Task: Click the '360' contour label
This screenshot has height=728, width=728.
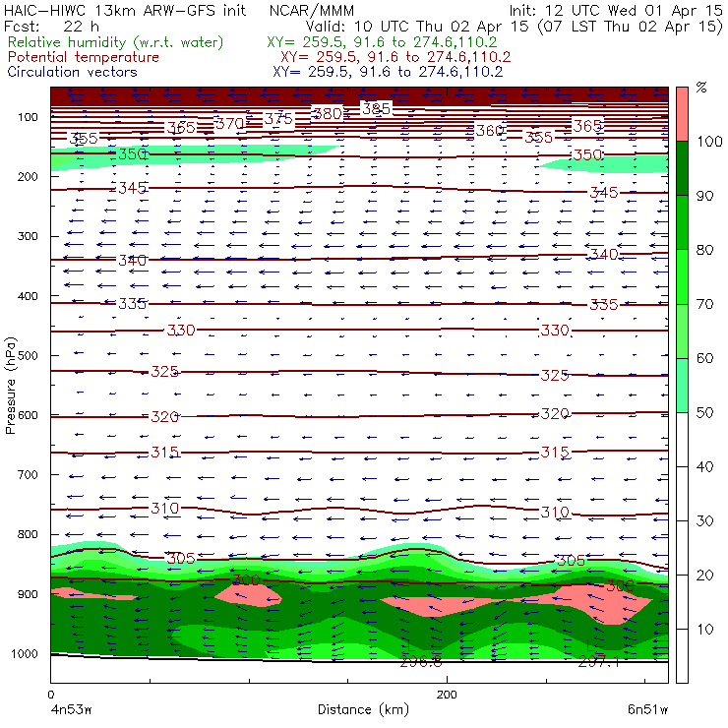Action: [x=490, y=131]
